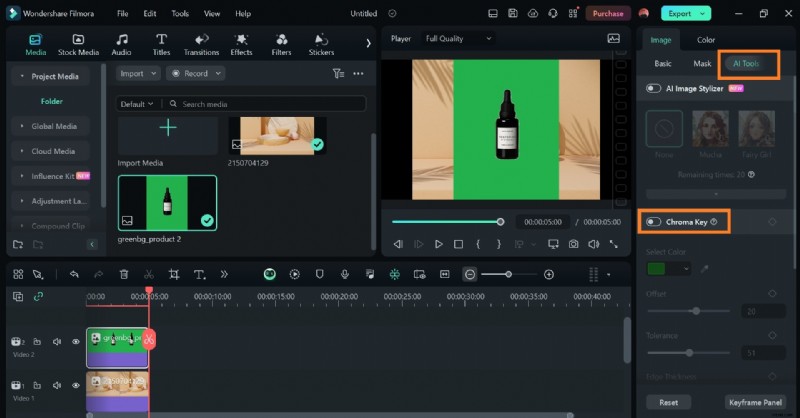Open the Full Quality dropdown
The height and width of the screenshot is (418, 800).
coord(458,38)
